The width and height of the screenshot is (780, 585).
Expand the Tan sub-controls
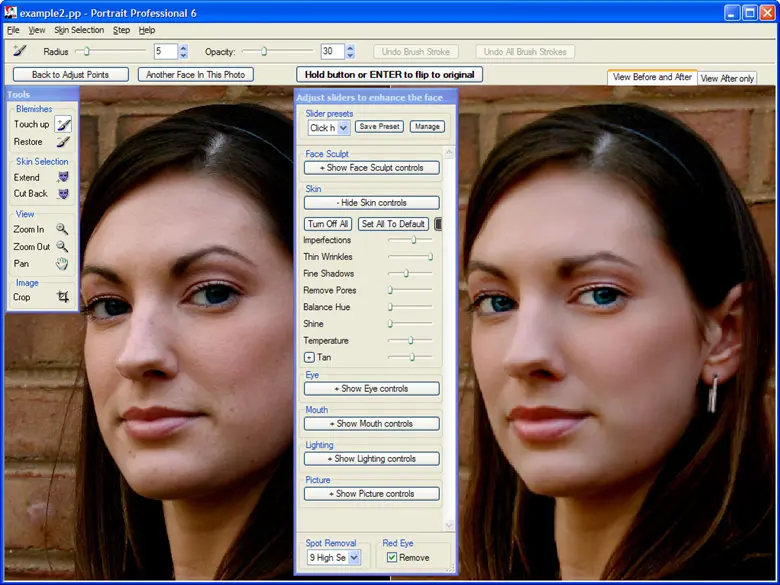309,357
